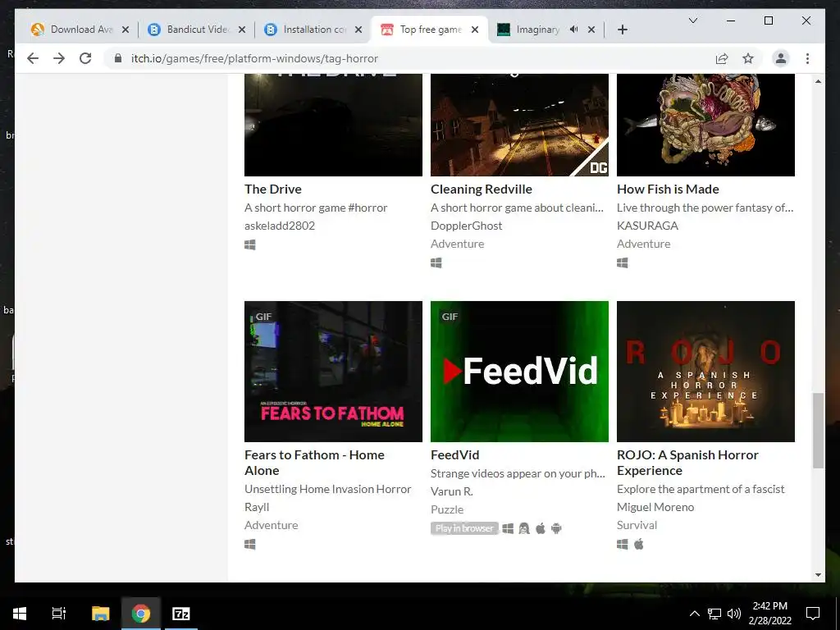Viewport: 840px width, 630px height.
Task: Click the Puzzle genre under FeedVid
Action: coord(447,509)
